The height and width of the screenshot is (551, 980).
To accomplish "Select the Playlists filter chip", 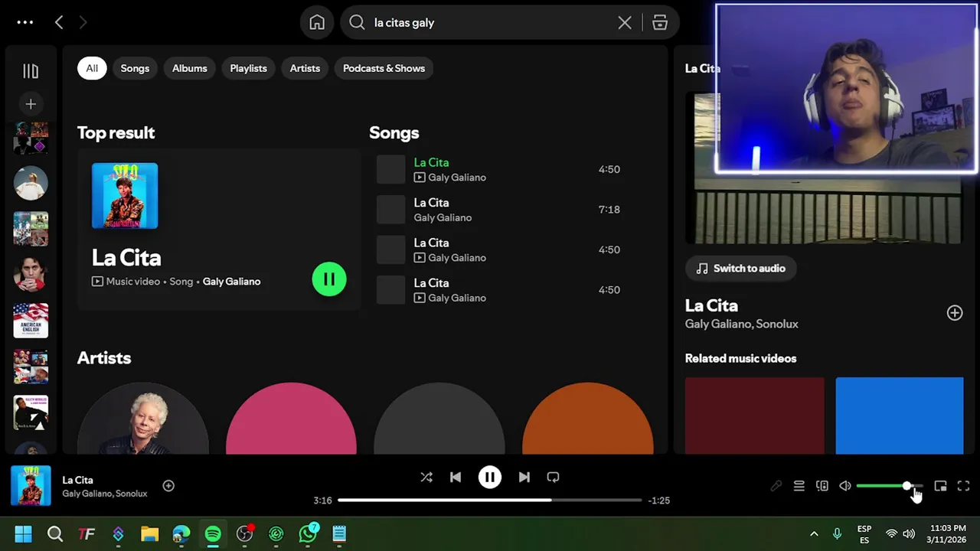I will pos(249,68).
